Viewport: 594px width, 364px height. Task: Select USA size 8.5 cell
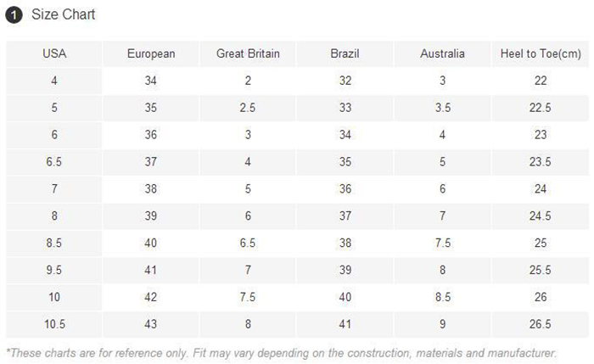(x=54, y=244)
